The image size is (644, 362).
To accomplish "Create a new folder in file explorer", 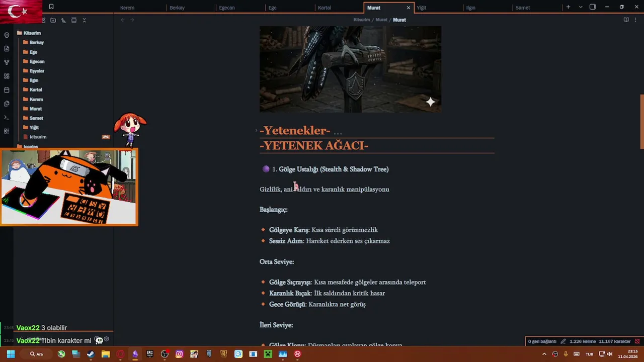I will coord(53,20).
